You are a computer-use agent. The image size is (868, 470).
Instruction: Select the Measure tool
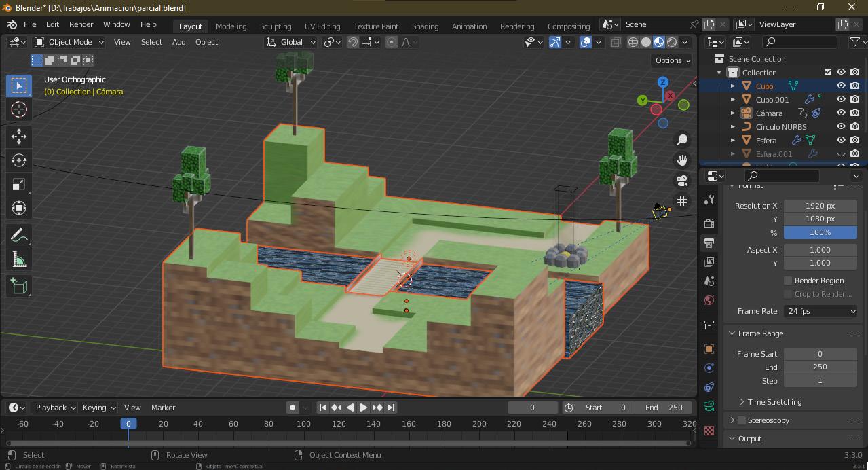tap(19, 259)
